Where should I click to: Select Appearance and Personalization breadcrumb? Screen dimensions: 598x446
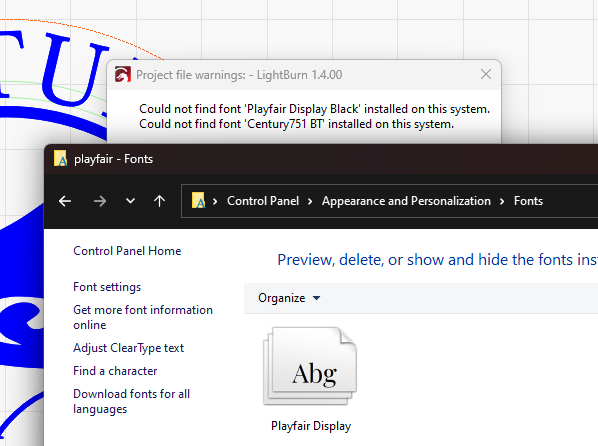(406, 201)
